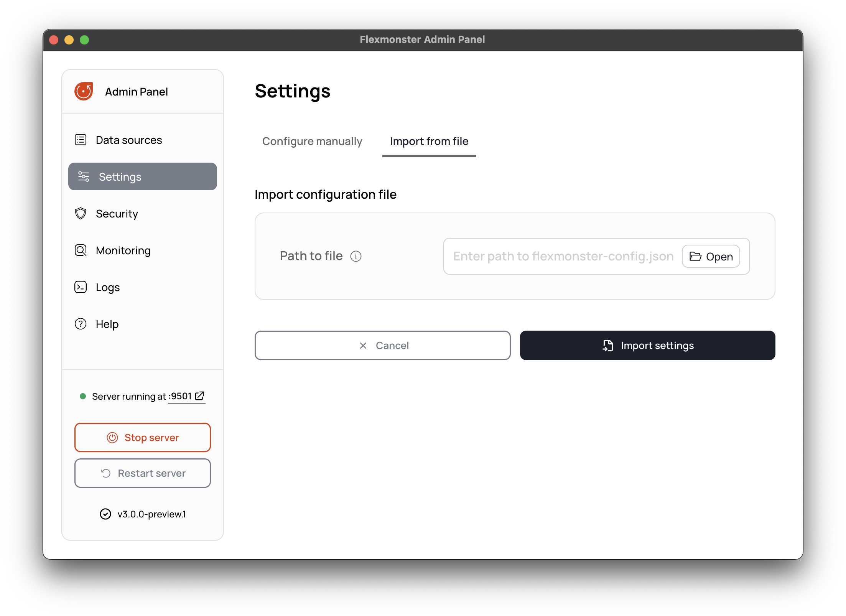Click the Data sources list icon
The width and height of the screenshot is (846, 616).
tap(81, 140)
